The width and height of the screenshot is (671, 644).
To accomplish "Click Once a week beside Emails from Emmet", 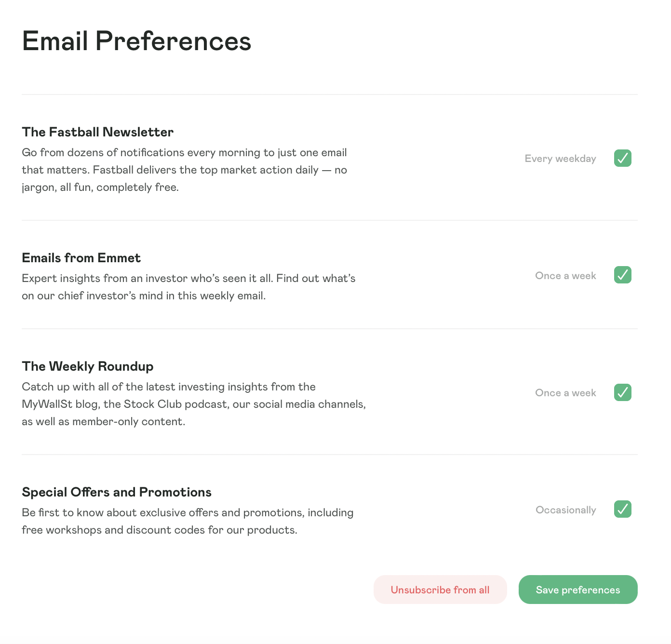I will [565, 276].
